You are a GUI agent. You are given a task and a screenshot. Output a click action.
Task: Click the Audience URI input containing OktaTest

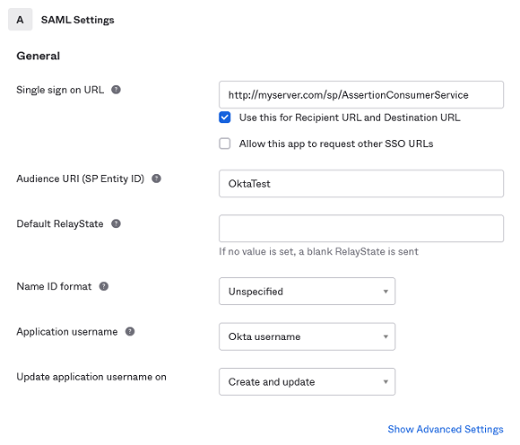[x=361, y=184]
